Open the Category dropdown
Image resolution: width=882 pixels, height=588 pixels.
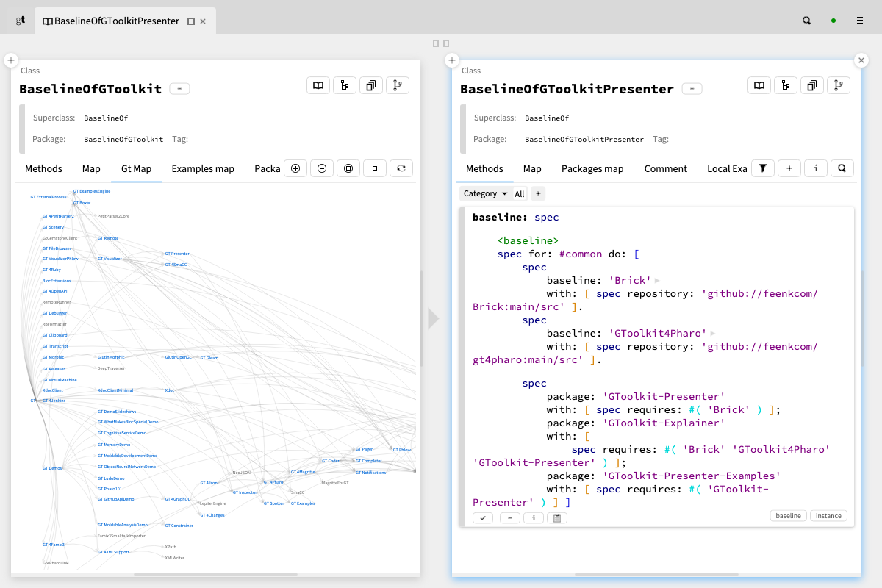486,193
